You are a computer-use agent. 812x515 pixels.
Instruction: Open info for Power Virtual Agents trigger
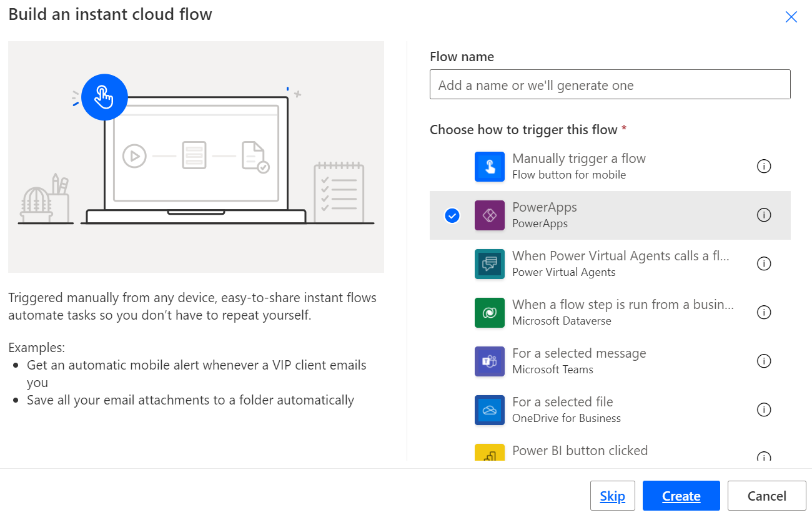764,263
